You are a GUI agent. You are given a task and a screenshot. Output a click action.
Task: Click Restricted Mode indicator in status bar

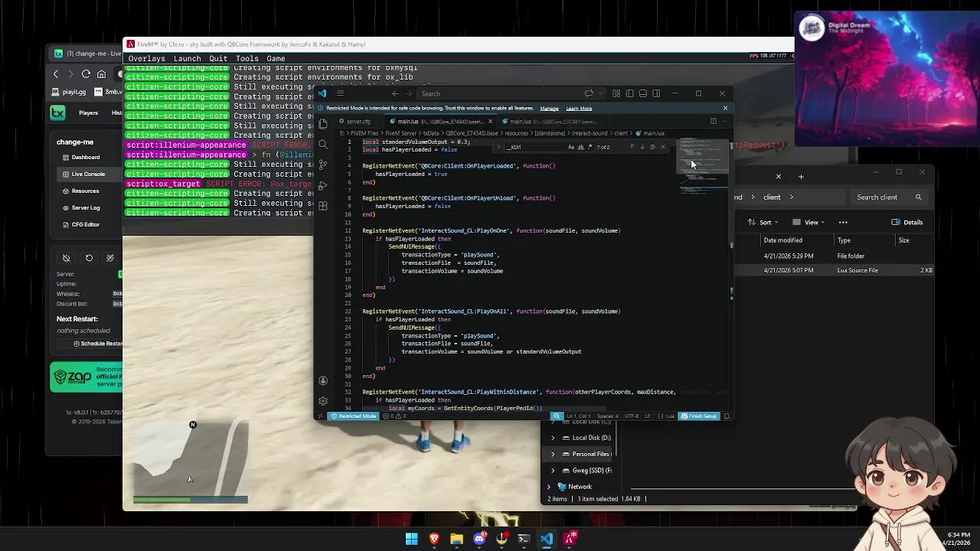354,416
